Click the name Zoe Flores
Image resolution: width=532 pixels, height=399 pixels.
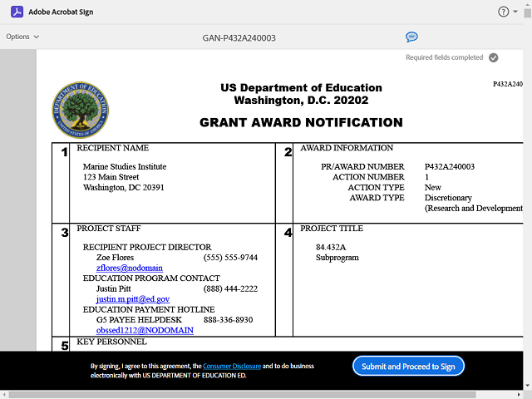click(x=115, y=258)
